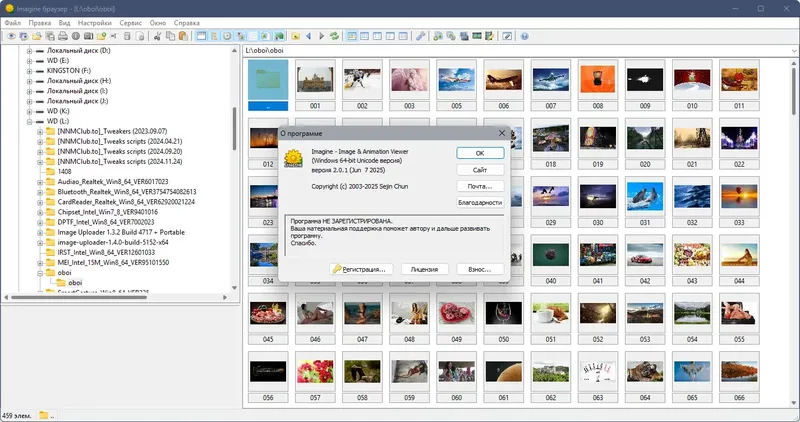The width and height of the screenshot is (800, 422).
Task: Click the Cut scissors toolbar icon
Action: 157,36
